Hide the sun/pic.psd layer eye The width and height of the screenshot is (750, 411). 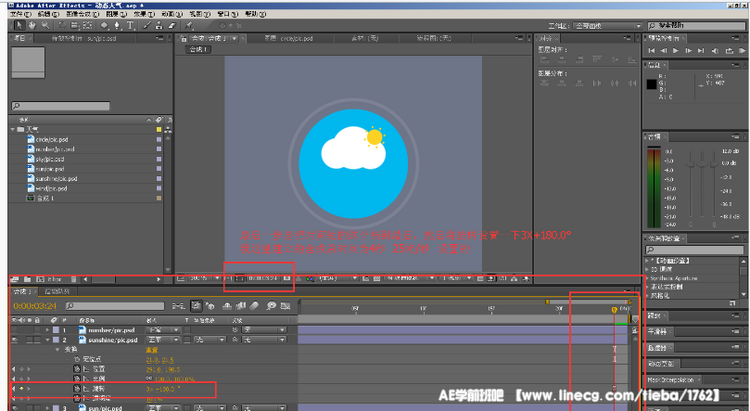[x=15, y=408]
